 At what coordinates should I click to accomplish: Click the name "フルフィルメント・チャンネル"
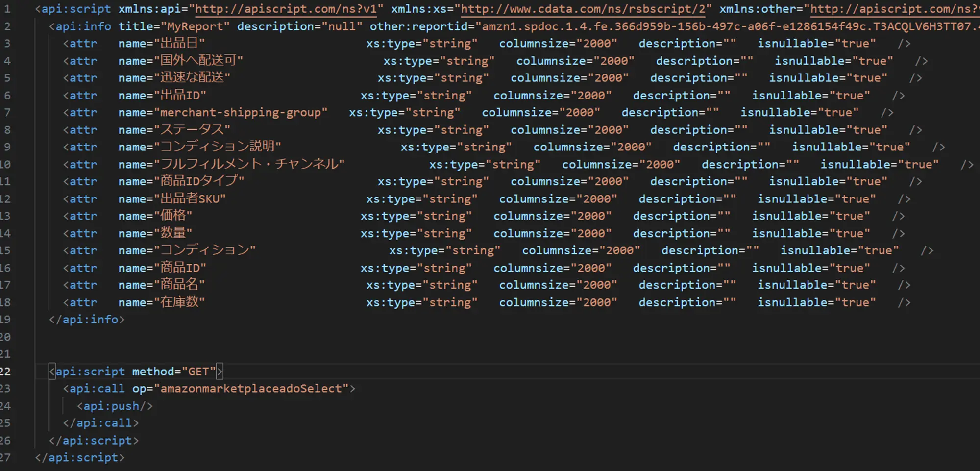point(249,164)
